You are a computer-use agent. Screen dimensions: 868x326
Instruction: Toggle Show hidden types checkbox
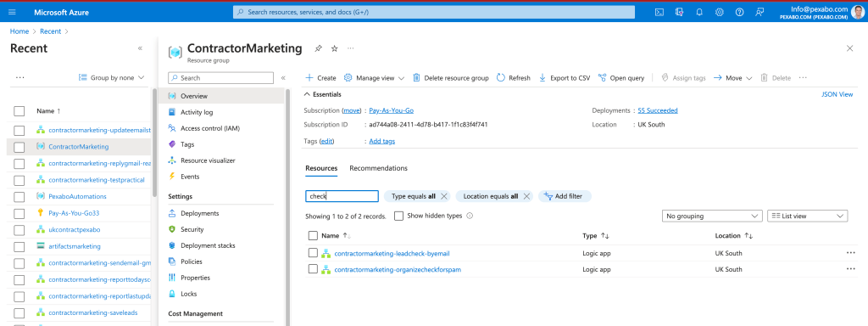click(x=398, y=216)
